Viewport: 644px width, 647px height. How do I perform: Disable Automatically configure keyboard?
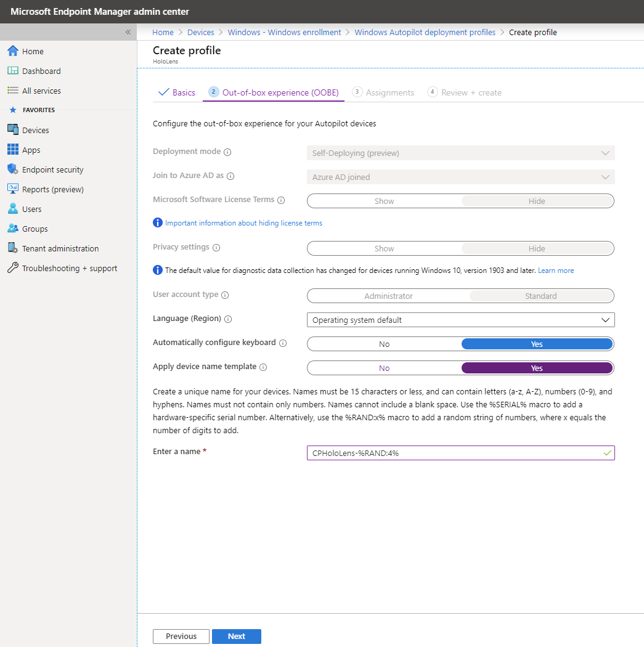[383, 343]
